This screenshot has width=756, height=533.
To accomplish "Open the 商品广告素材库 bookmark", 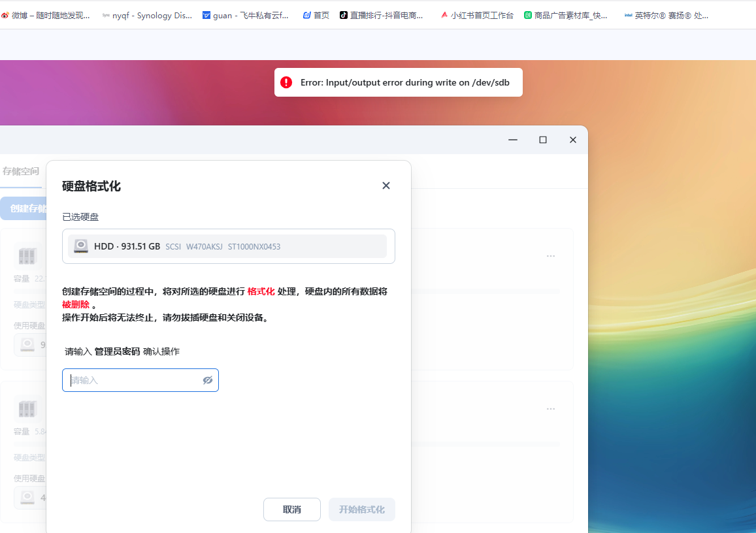I will pos(566,16).
